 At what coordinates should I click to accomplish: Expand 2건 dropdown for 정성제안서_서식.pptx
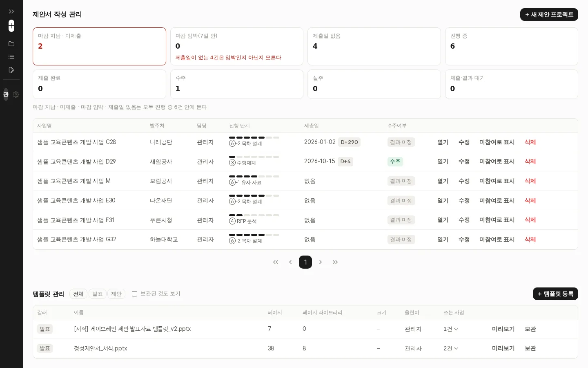click(451, 349)
